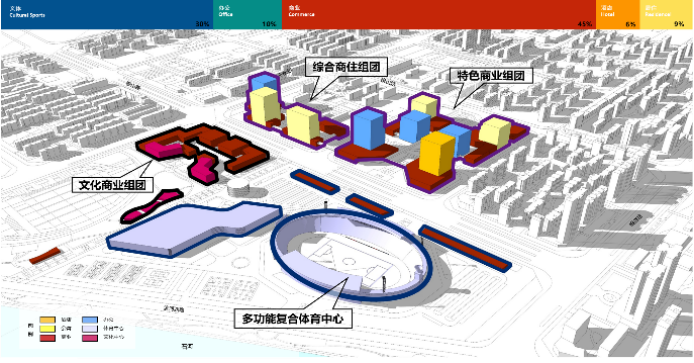This screenshot has width=694, height=363.
Task: Click the large lavender sports hall building
Action: tap(194, 229)
